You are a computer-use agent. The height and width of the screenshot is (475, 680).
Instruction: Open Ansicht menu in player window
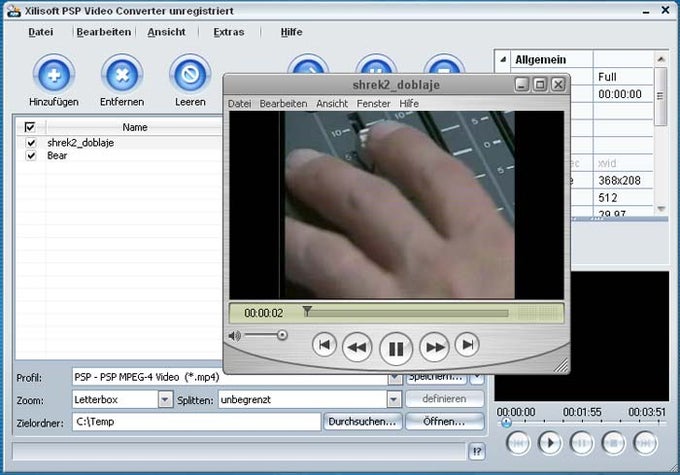(x=332, y=104)
